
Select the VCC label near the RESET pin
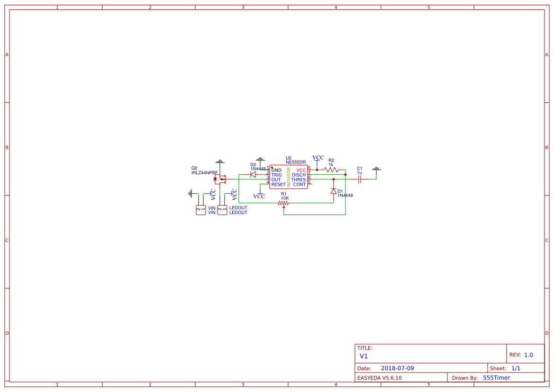(x=259, y=196)
